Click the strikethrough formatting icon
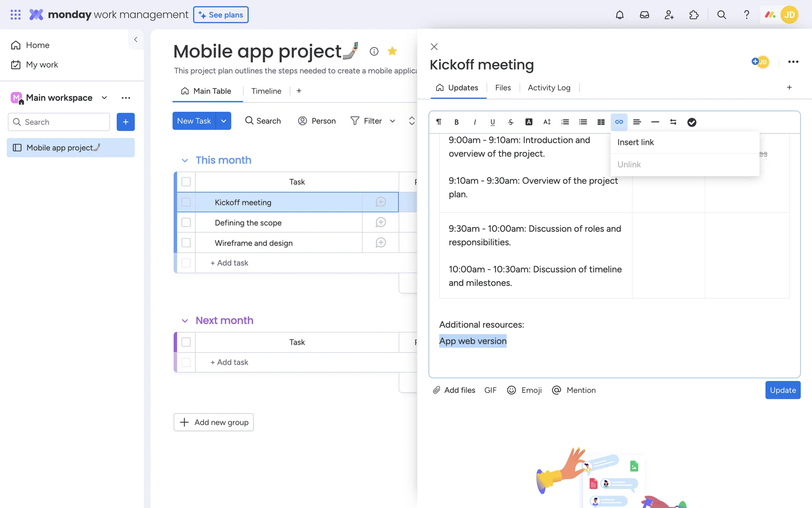This screenshot has height=508, width=812. [x=510, y=122]
